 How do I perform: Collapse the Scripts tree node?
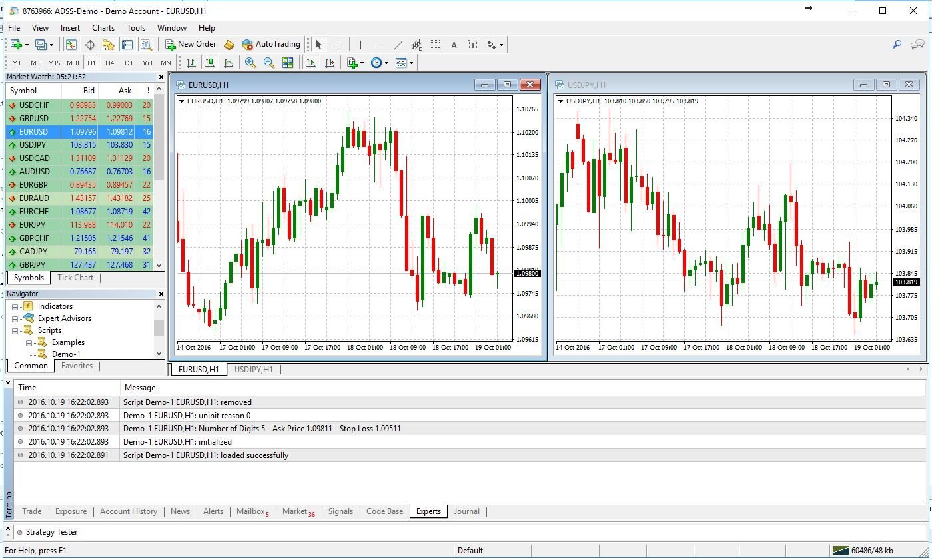[x=15, y=330]
